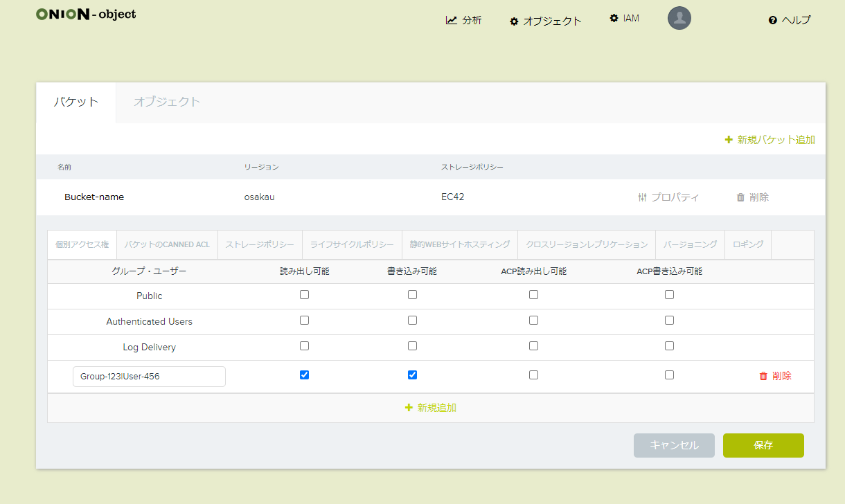Select the ライフサイクルポリシー tab
Viewport: 845px width, 504px height.
(351, 244)
